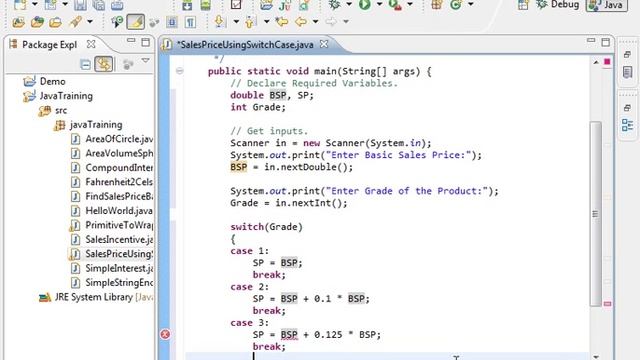This screenshot has height=360, width=640.
Task: Create a new Java class
Action: point(456,4)
